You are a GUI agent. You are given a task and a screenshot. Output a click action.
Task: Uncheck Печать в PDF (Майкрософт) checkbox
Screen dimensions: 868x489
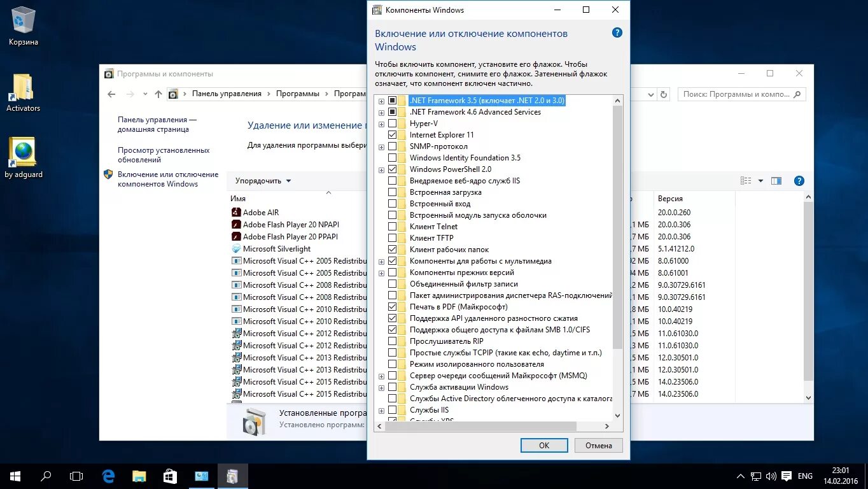click(393, 307)
